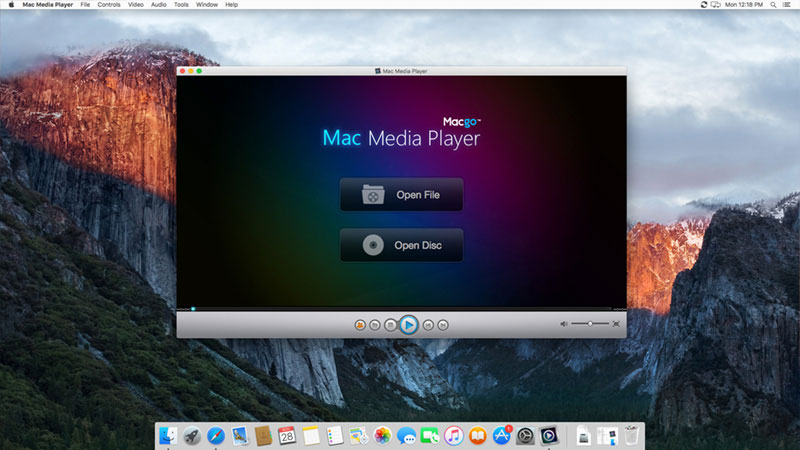
Task: Click the Open Disc button
Action: point(402,245)
